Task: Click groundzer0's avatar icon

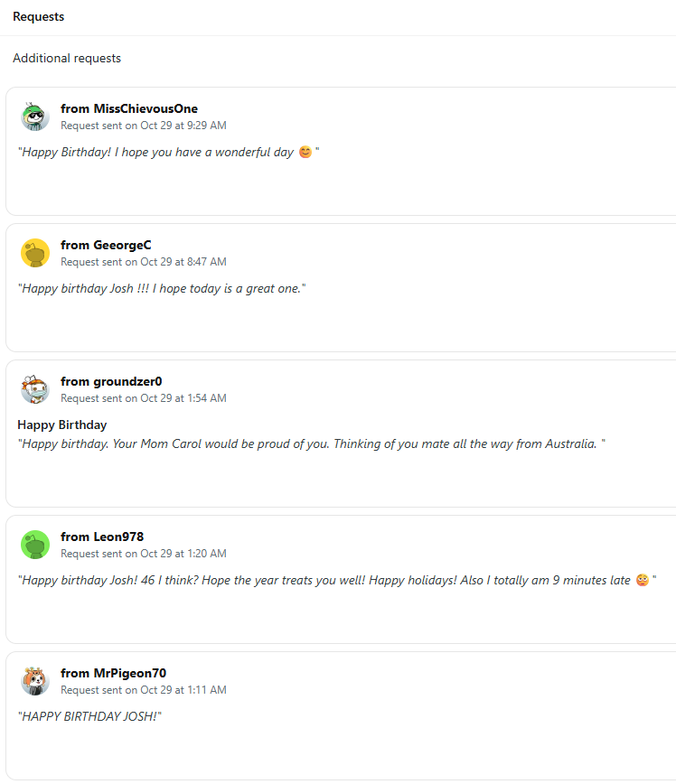Action: click(34, 389)
